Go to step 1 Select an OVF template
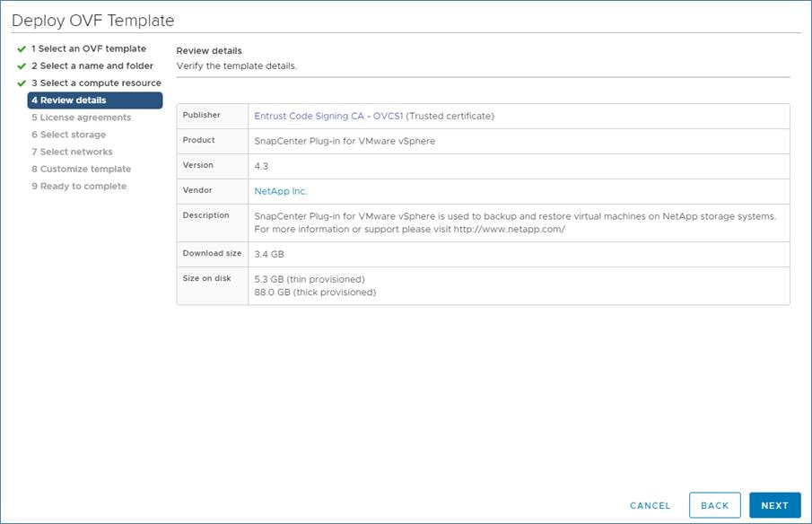The height and width of the screenshot is (524, 812). [x=89, y=48]
